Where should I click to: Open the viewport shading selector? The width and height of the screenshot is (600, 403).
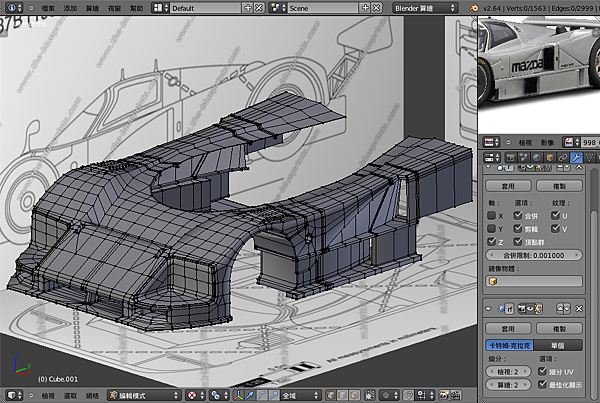(x=195, y=395)
